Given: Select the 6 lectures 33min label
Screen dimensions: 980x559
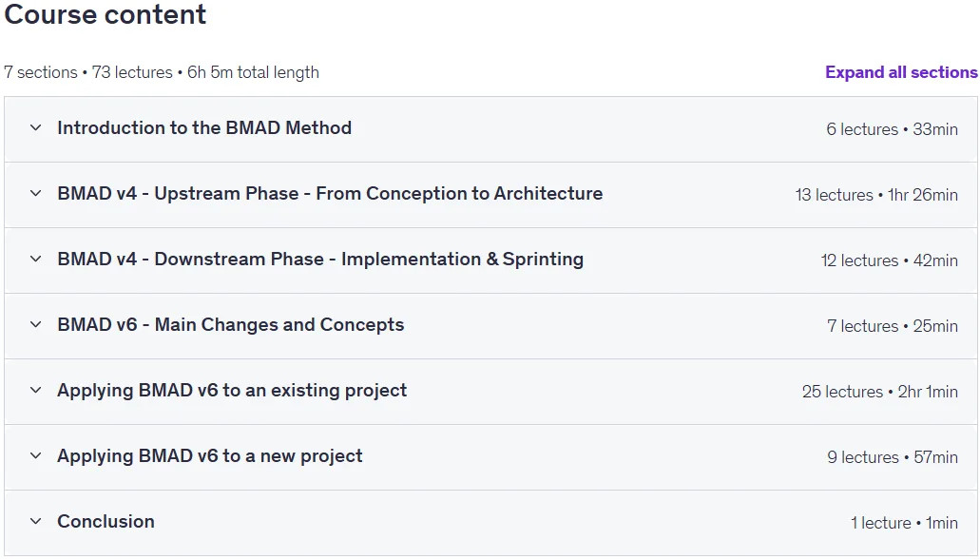Looking at the screenshot, I should [x=892, y=129].
